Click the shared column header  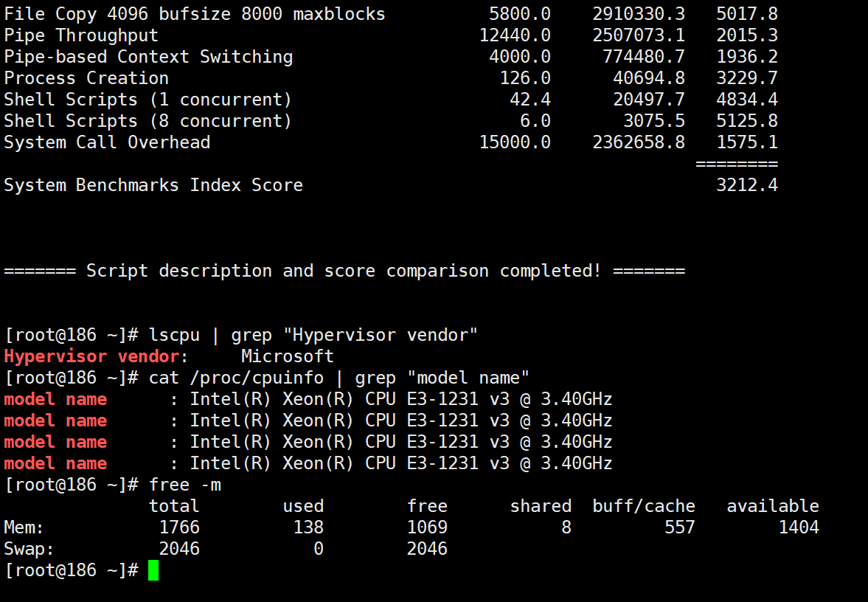(x=541, y=506)
